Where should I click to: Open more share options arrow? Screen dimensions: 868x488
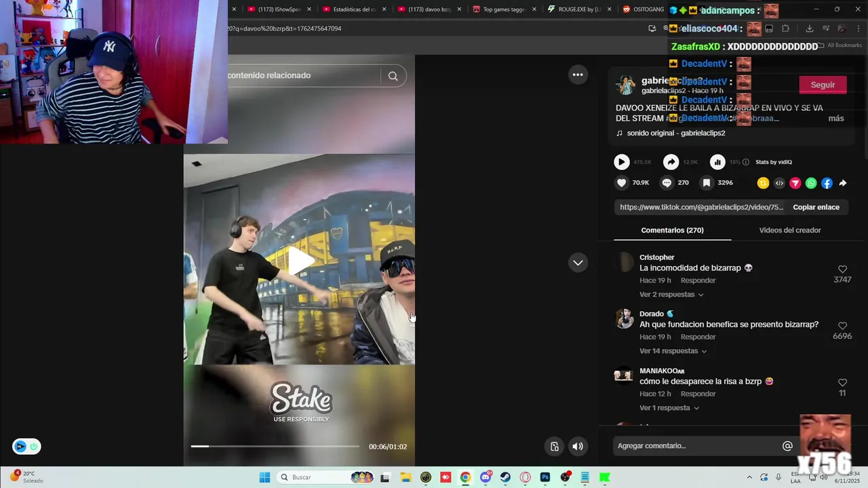point(843,183)
